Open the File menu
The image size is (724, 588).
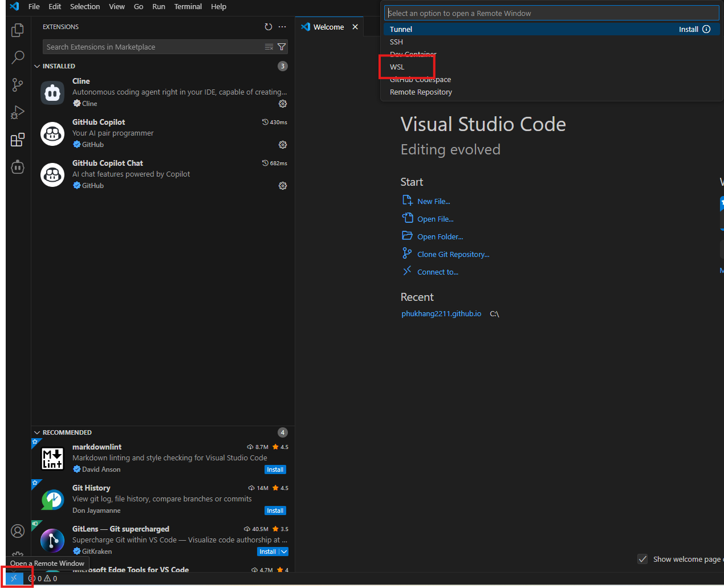coord(34,6)
